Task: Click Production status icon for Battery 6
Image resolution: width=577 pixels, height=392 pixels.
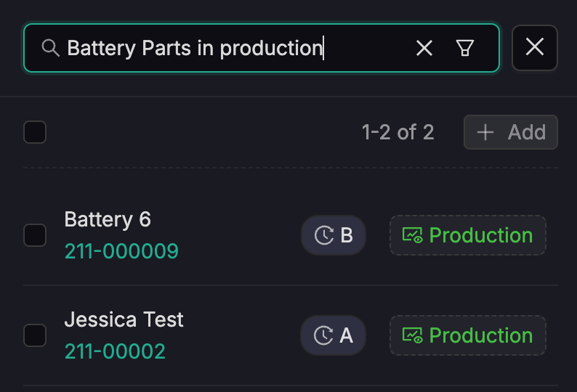Action: pos(413,235)
